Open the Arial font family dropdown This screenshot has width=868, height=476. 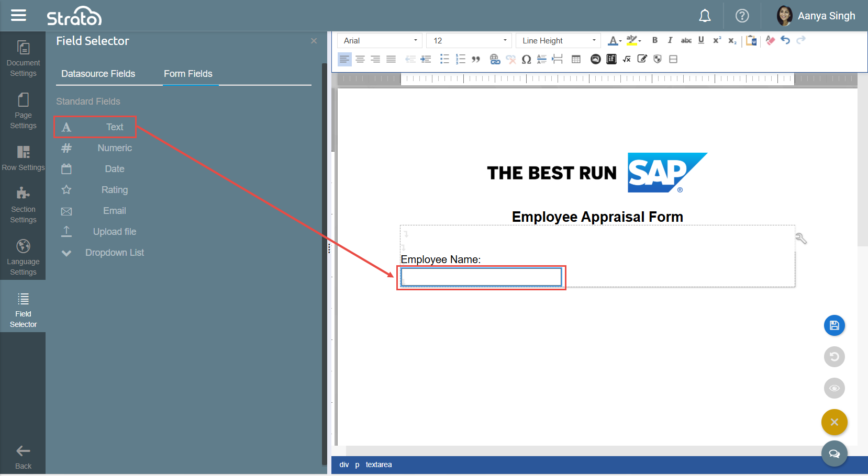coord(380,41)
